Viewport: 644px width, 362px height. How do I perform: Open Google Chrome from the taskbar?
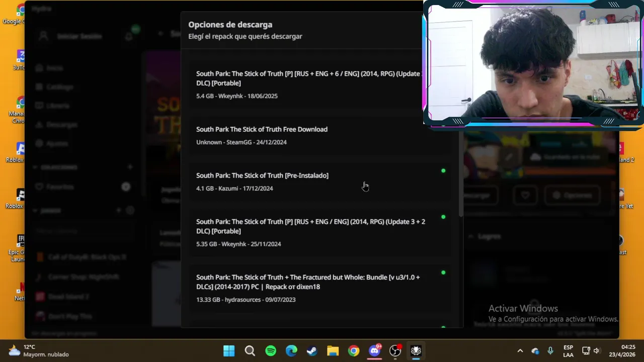tap(354, 350)
